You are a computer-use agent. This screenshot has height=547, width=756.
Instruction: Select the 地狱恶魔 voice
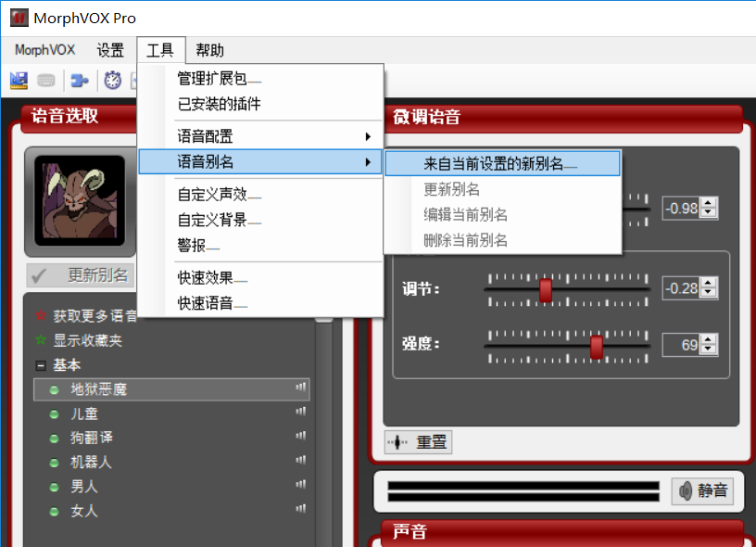171,389
